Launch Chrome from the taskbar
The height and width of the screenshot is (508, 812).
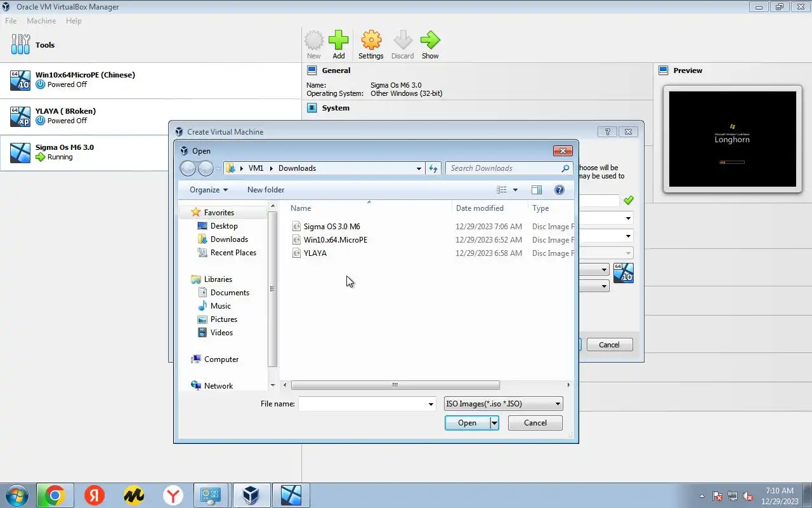(55, 495)
